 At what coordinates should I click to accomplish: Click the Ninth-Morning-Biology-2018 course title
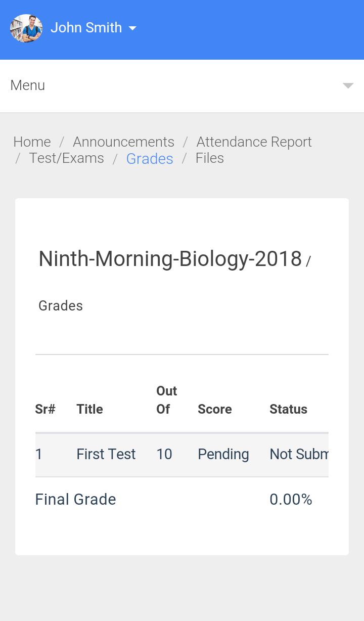[x=170, y=259]
